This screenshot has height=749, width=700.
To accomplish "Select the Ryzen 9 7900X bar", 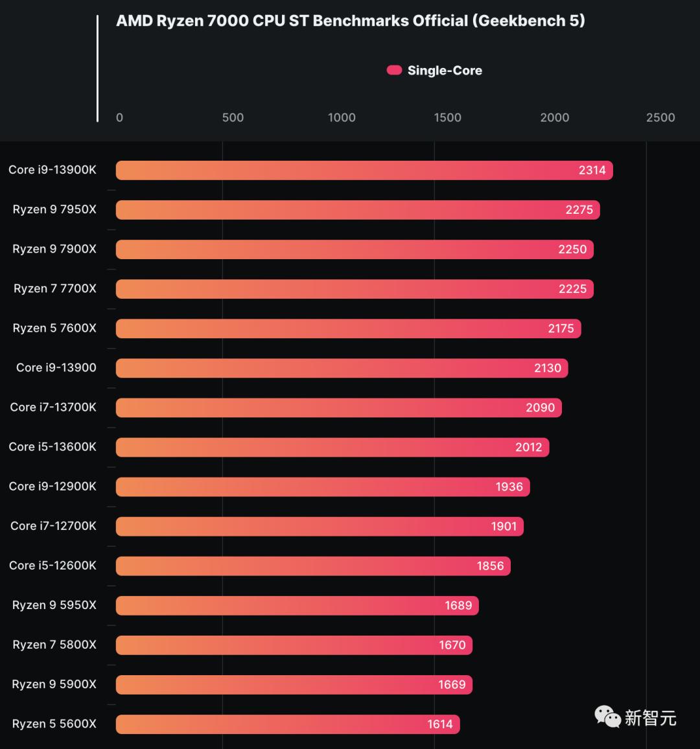I will coord(354,249).
